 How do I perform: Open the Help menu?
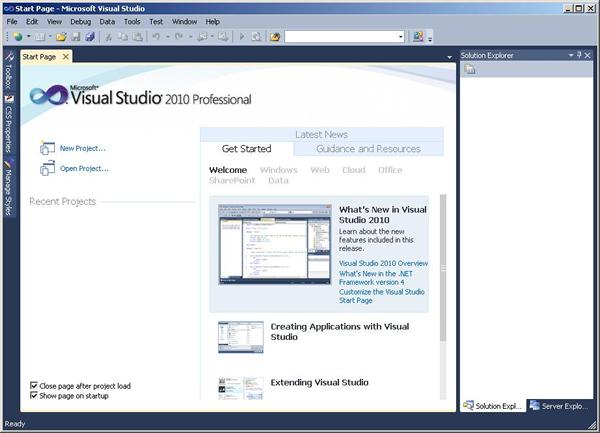(212, 21)
